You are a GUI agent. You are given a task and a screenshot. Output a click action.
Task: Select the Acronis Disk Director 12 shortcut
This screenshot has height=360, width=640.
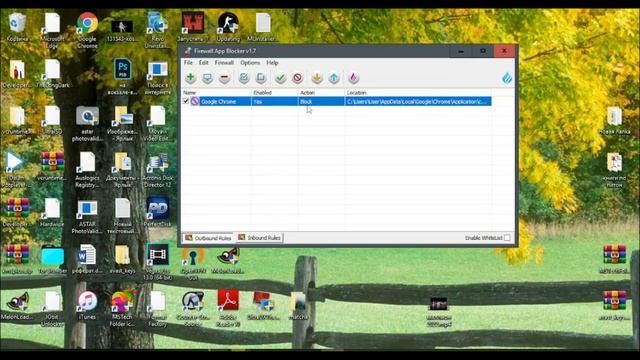tap(158, 170)
